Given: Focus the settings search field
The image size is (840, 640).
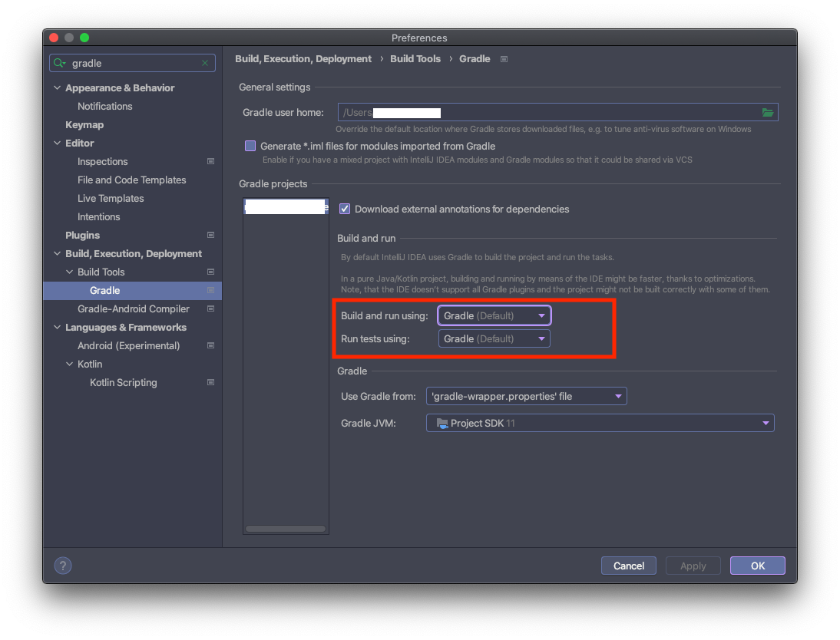Looking at the screenshot, I should 132,63.
